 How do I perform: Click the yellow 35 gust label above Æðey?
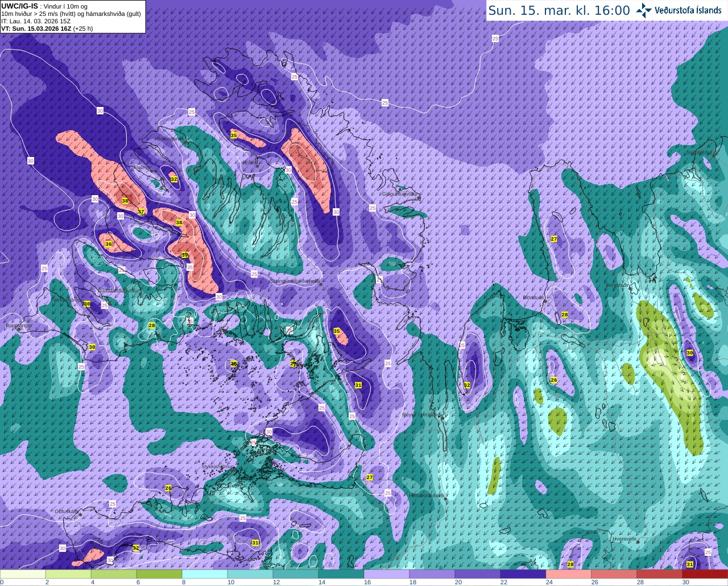(234, 135)
